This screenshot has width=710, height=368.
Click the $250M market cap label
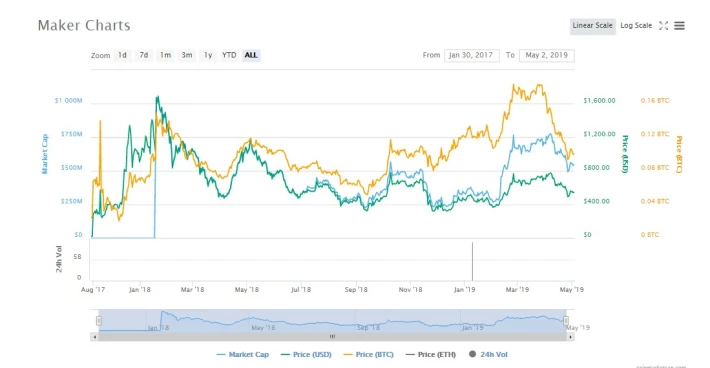72,201
